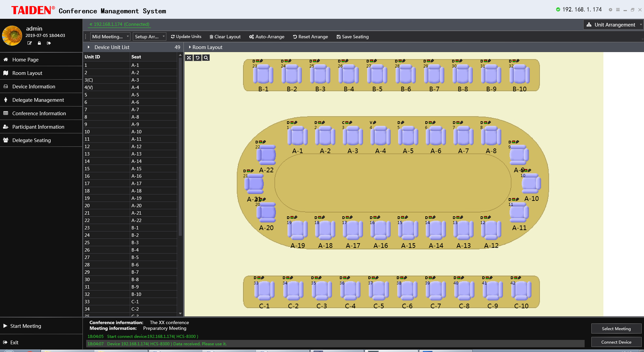
Task: Open settings via the gear icon
Action: pos(610,10)
